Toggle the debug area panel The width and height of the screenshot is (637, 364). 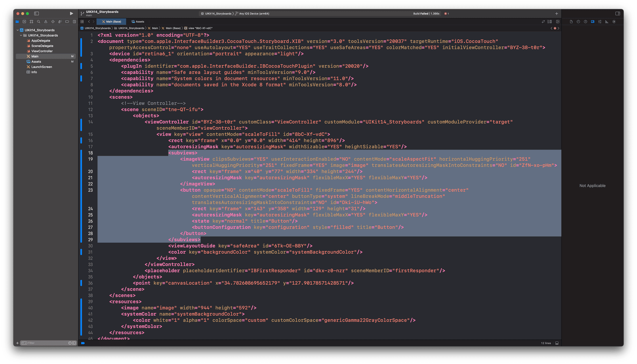coord(557,343)
